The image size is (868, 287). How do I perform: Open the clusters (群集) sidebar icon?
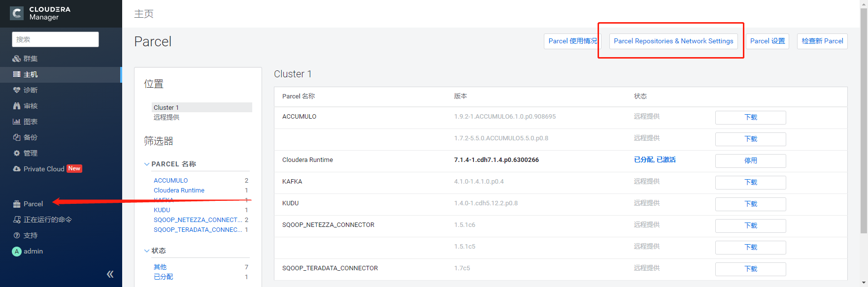pyautogui.click(x=17, y=59)
